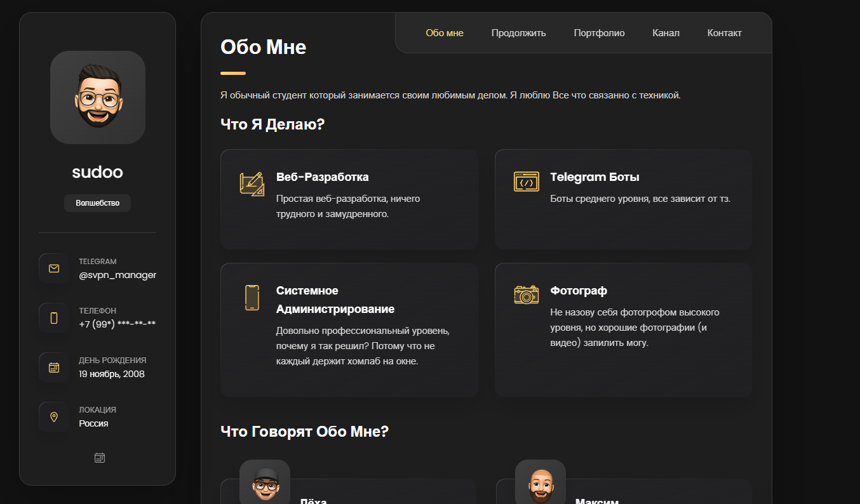
Task: Open the Обо мне tab
Action: click(x=445, y=33)
